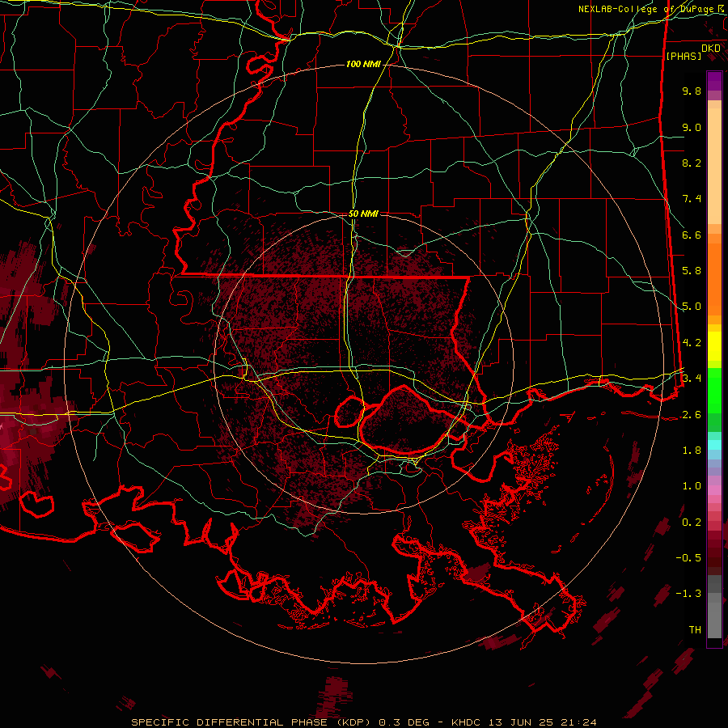Viewport: 728px width, 728px height.
Task: Pick the yellow band of the color scale
Action: pos(714,346)
